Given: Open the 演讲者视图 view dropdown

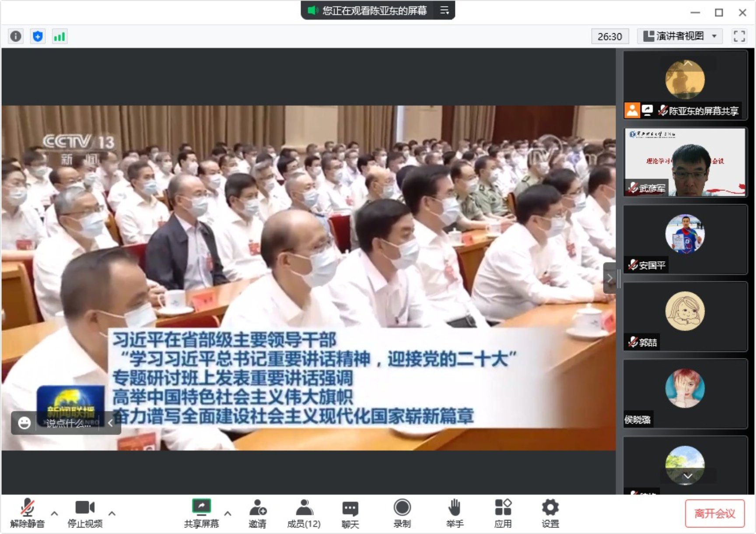Looking at the screenshot, I should (679, 36).
